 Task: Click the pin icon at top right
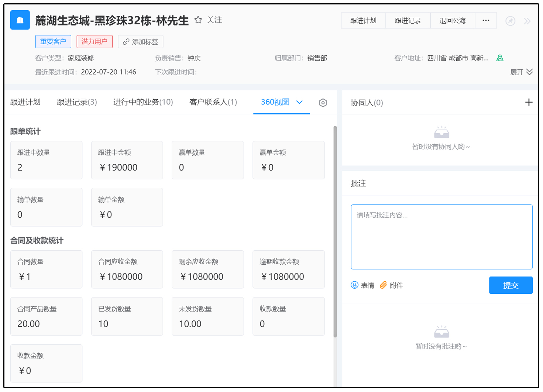(x=510, y=21)
